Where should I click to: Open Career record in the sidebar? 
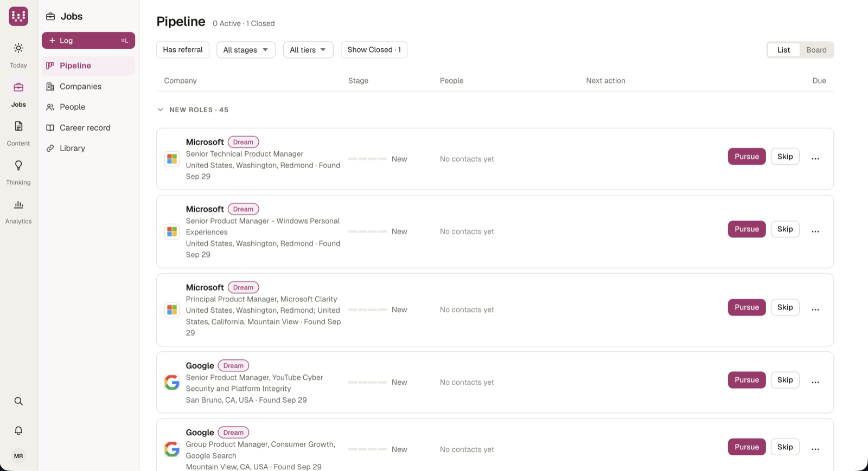[88, 127]
